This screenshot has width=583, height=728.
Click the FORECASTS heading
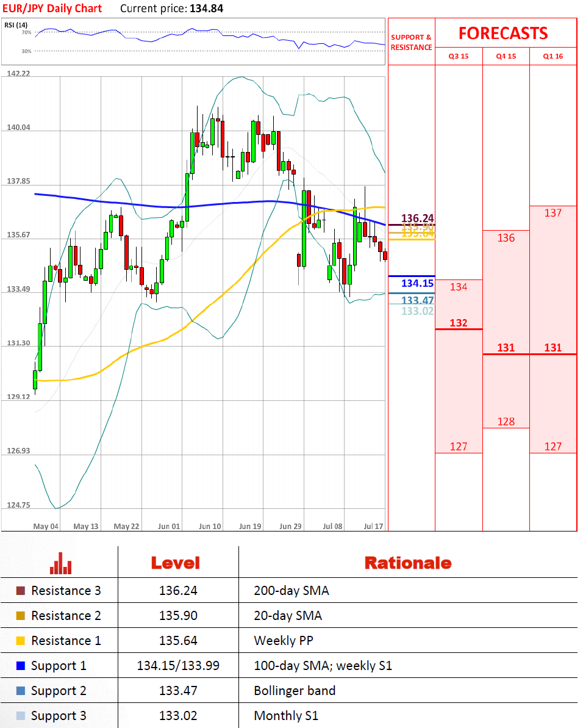click(x=503, y=34)
